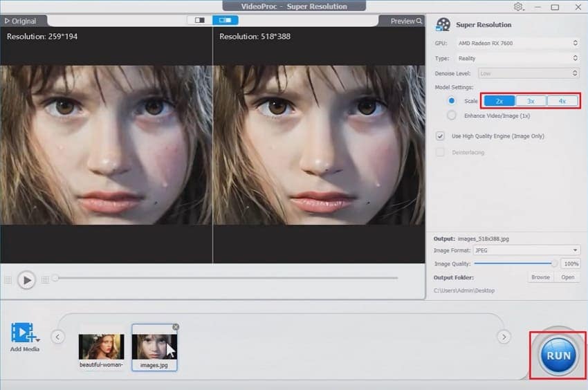Click the frame icon left of play

(x=8, y=280)
